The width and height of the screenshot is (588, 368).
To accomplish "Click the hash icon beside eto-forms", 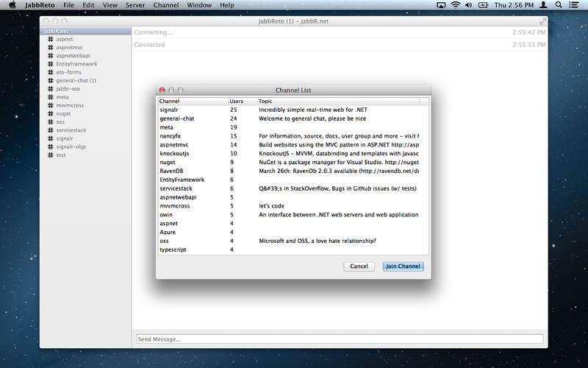I will click(x=50, y=72).
